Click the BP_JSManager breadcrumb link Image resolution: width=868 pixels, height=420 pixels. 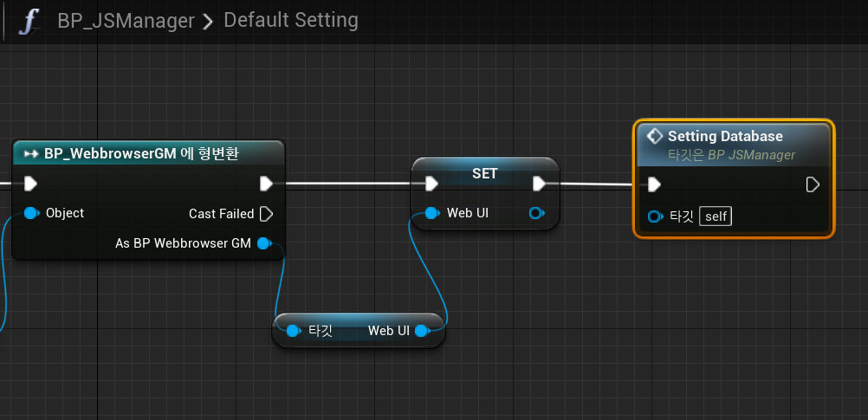click(126, 21)
